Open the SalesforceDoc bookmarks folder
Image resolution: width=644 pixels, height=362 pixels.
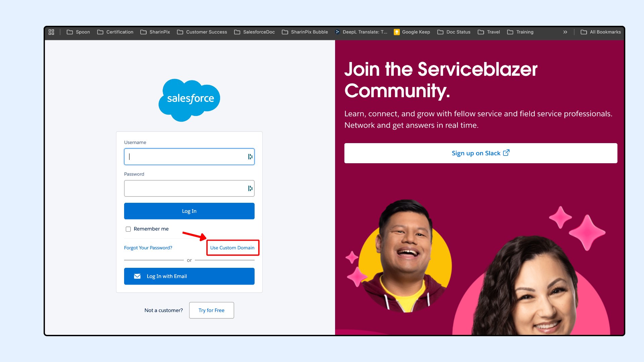[255, 32]
